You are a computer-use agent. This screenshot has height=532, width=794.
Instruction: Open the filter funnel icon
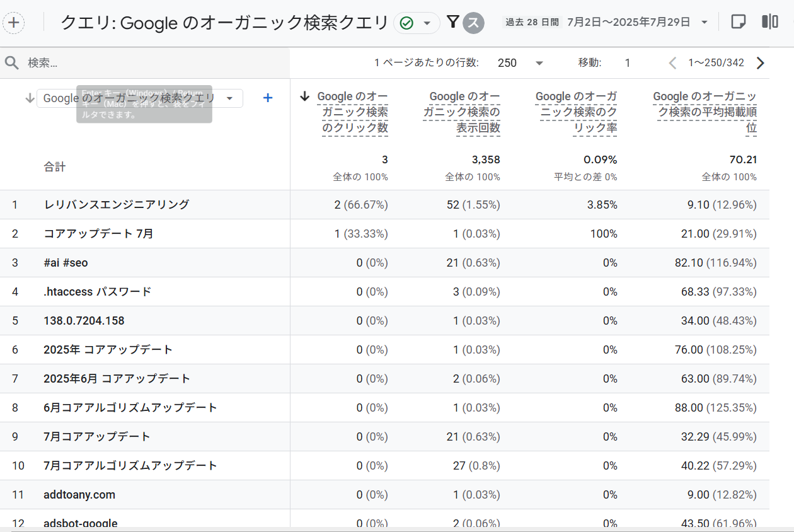point(452,23)
